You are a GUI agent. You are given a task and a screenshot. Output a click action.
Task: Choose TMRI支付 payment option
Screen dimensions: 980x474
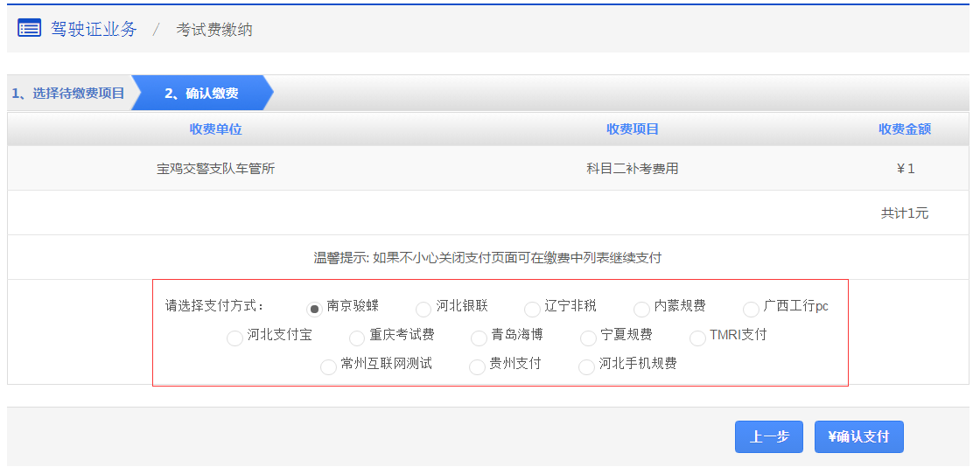[697, 338]
